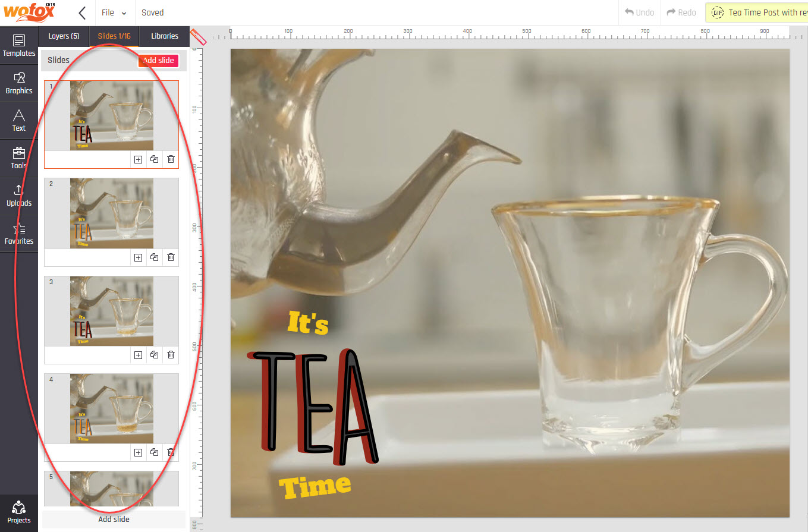Select the Text sidebar tool
This screenshot has width=808, height=532.
point(19,121)
